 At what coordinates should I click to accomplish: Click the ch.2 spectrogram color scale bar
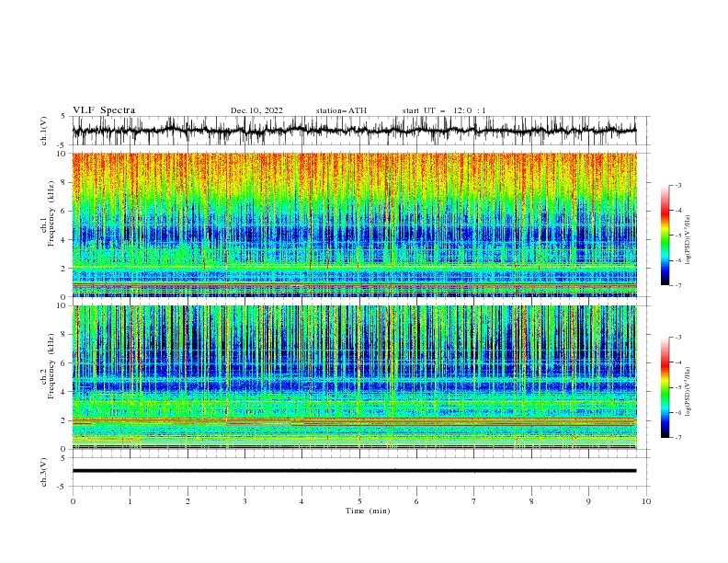pos(665,387)
